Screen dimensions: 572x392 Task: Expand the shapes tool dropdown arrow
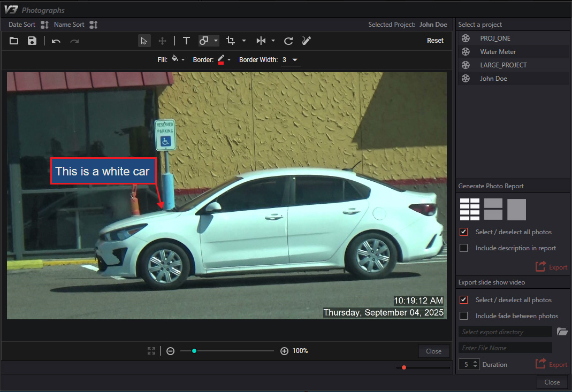click(x=216, y=41)
